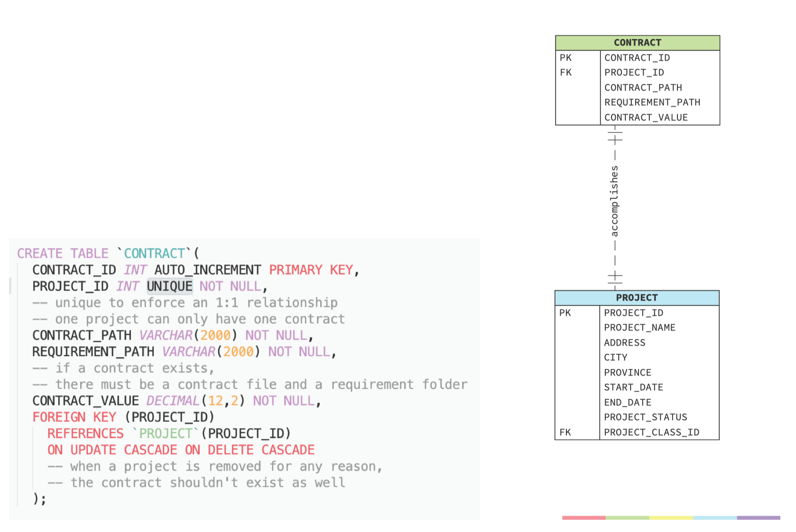
Task: Click the one-to-one marker below CONTRACT table
Action: [x=615, y=137]
